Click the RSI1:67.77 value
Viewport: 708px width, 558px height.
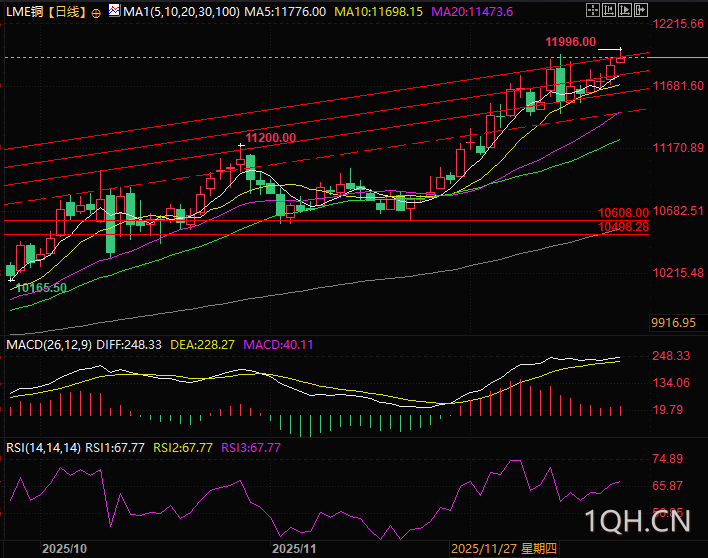tap(115, 448)
